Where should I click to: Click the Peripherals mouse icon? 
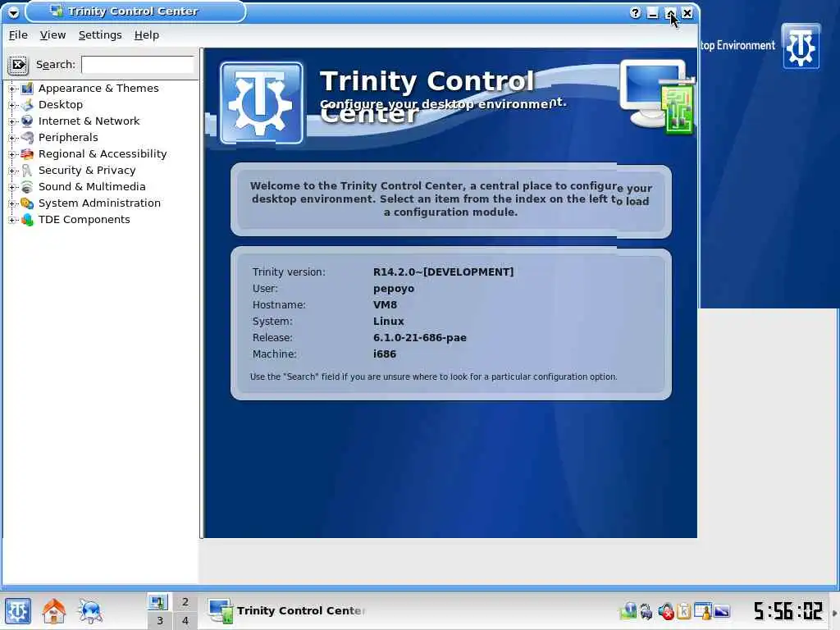click(27, 138)
